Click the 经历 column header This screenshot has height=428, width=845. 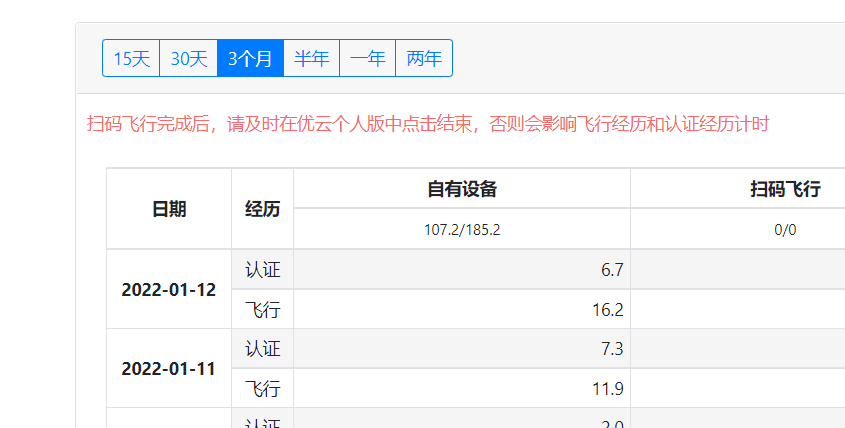point(262,209)
